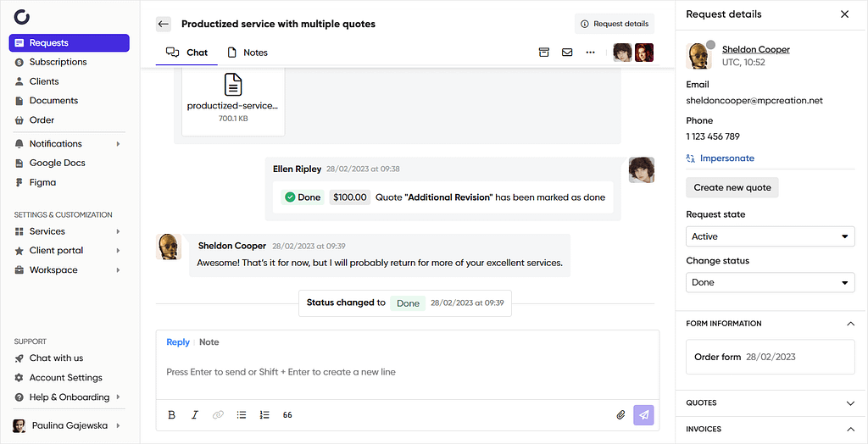
Task: Insert a bulleted list
Action: coord(242,414)
